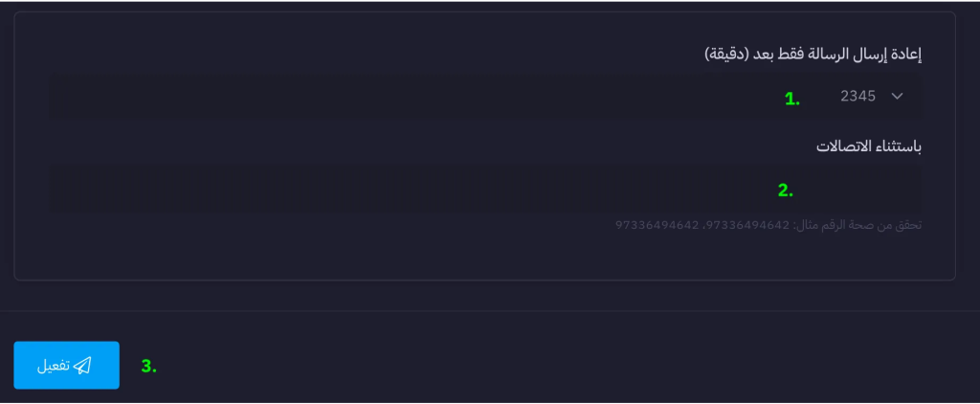Click the paper plane icon on the تفعيل button

click(83, 366)
